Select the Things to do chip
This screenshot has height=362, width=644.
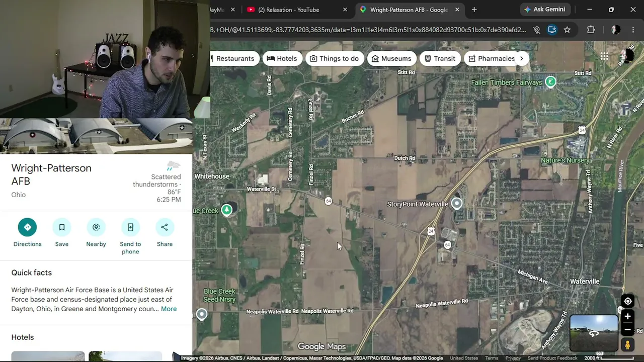click(x=334, y=58)
